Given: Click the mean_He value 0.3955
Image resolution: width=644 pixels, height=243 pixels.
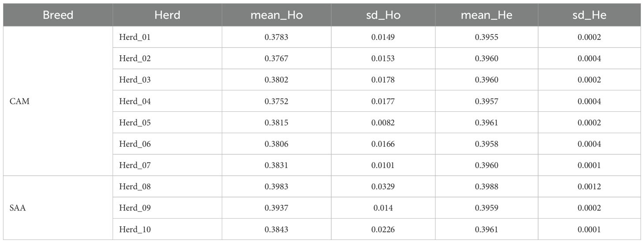Looking at the screenshot, I should click(487, 38).
